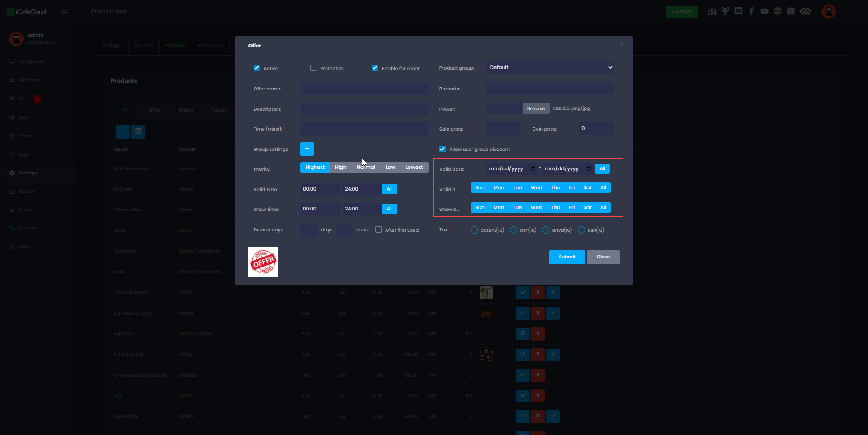This screenshot has width=868, height=435.
Task: Check the After first used checkbox
Action: coord(378,229)
